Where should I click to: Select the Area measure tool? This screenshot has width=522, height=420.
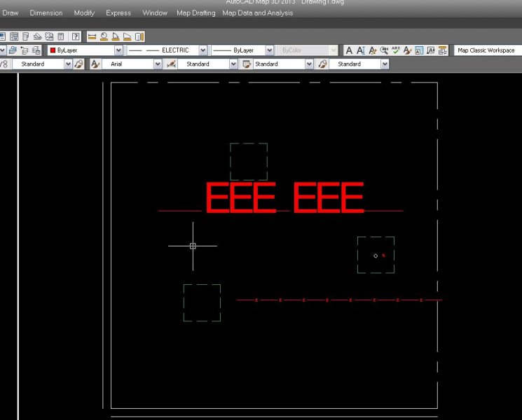(x=127, y=36)
